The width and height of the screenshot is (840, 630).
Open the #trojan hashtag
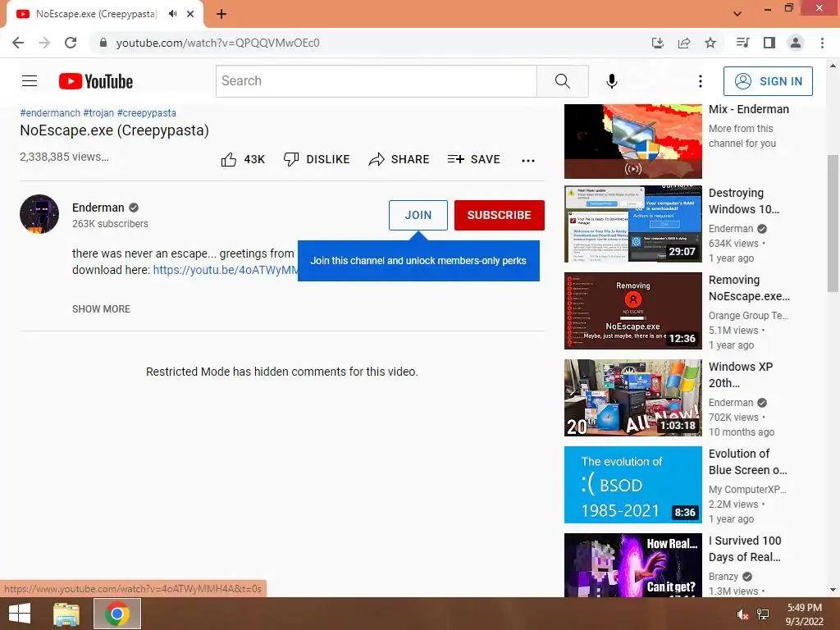click(98, 113)
